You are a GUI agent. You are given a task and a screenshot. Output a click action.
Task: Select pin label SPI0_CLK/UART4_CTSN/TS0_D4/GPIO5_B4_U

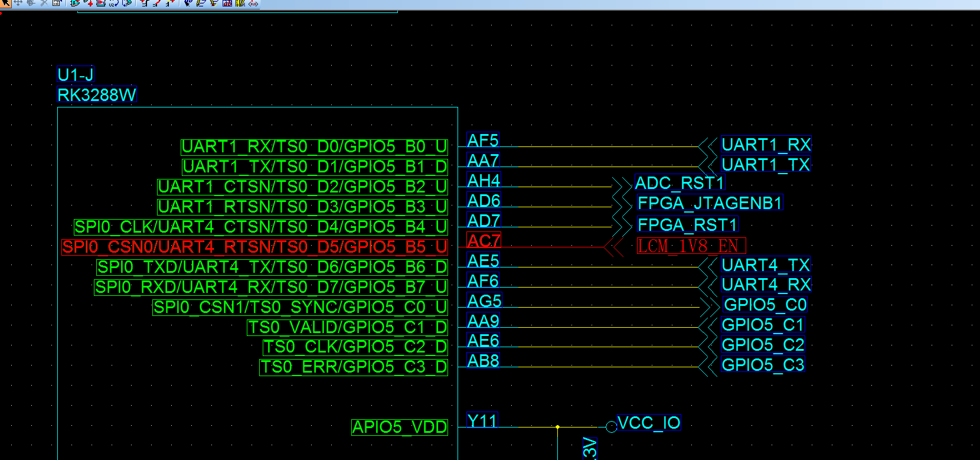261,227
